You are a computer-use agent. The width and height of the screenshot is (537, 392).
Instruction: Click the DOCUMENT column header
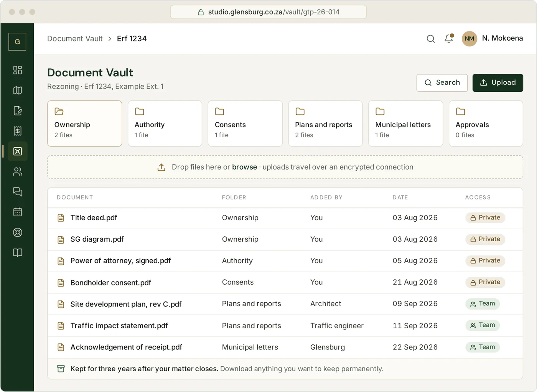(x=75, y=198)
